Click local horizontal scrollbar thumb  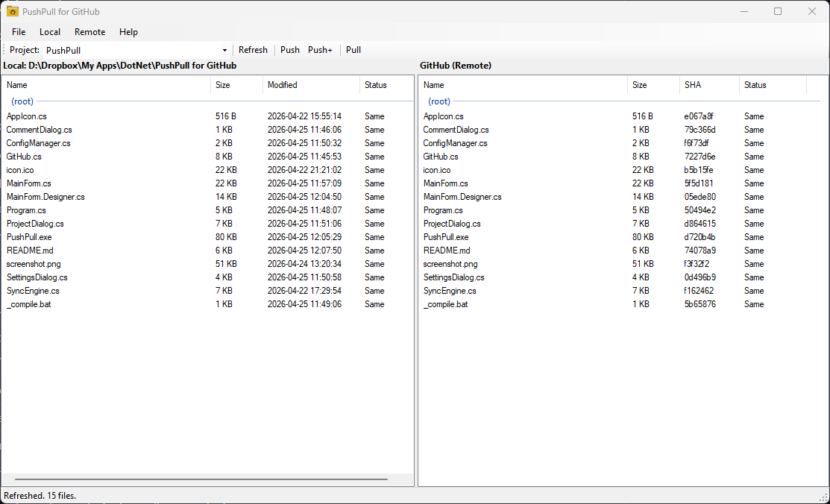pyautogui.click(x=201, y=479)
